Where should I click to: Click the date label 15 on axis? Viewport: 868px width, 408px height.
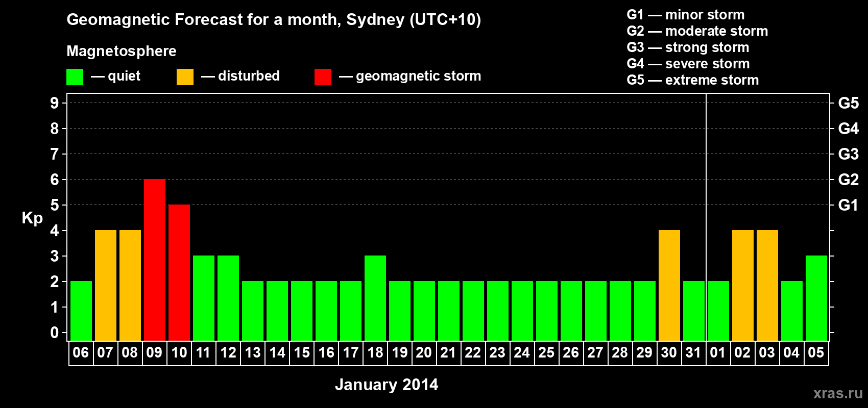302,352
